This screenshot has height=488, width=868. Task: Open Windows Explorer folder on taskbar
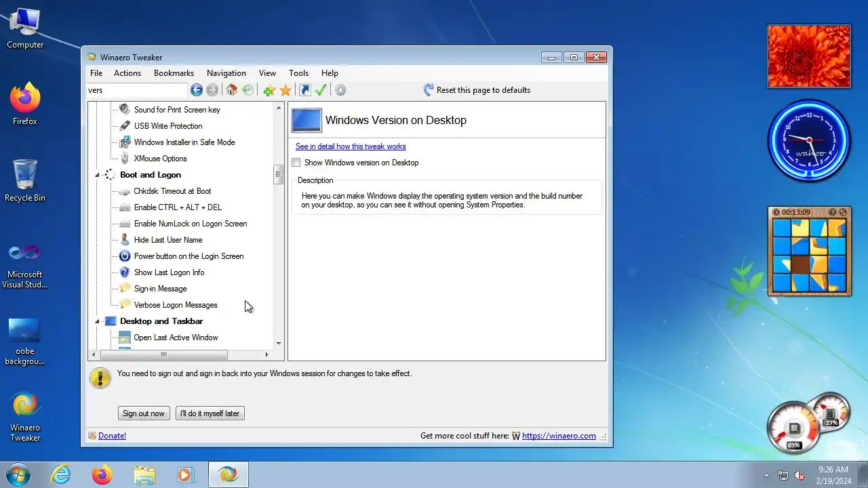coord(144,474)
